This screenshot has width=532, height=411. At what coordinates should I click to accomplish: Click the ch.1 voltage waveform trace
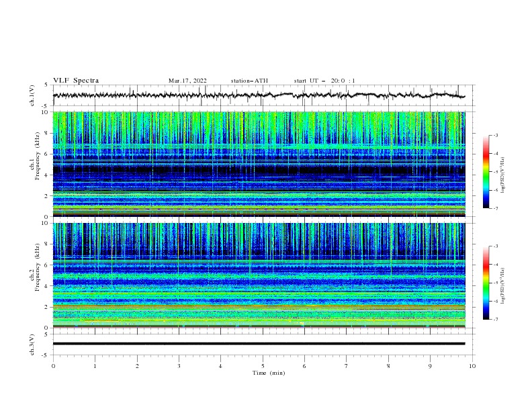(259, 95)
